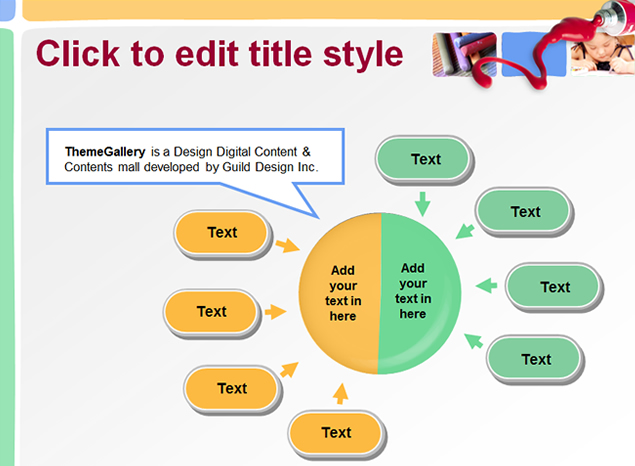Click the leftmost orange Text pill
The width and height of the screenshot is (635, 466).
(x=211, y=312)
